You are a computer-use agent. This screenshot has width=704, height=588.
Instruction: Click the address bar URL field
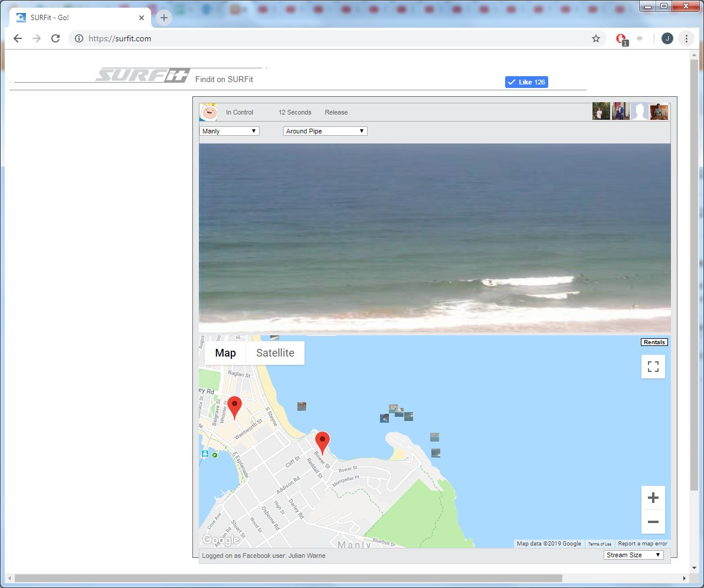(x=337, y=38)
